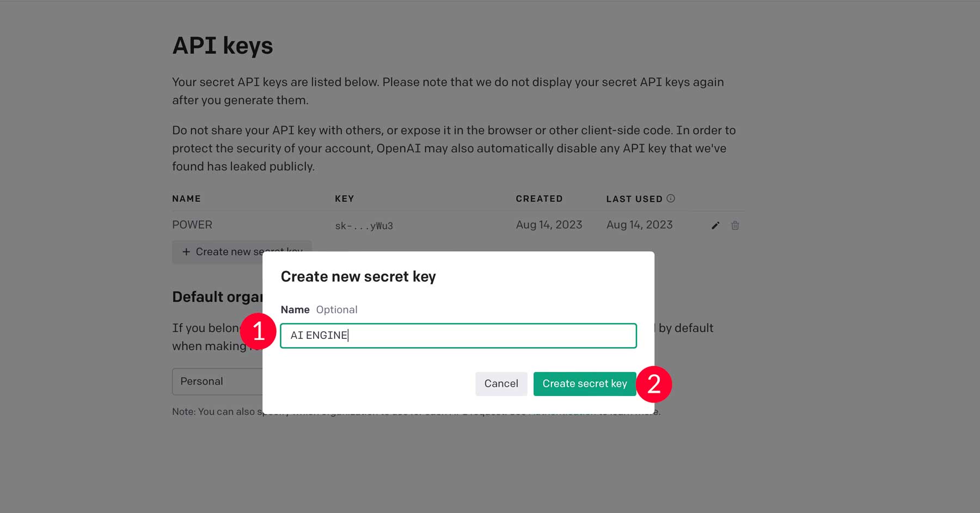
Task: Click the NAME column header
Action: (187, 199)
